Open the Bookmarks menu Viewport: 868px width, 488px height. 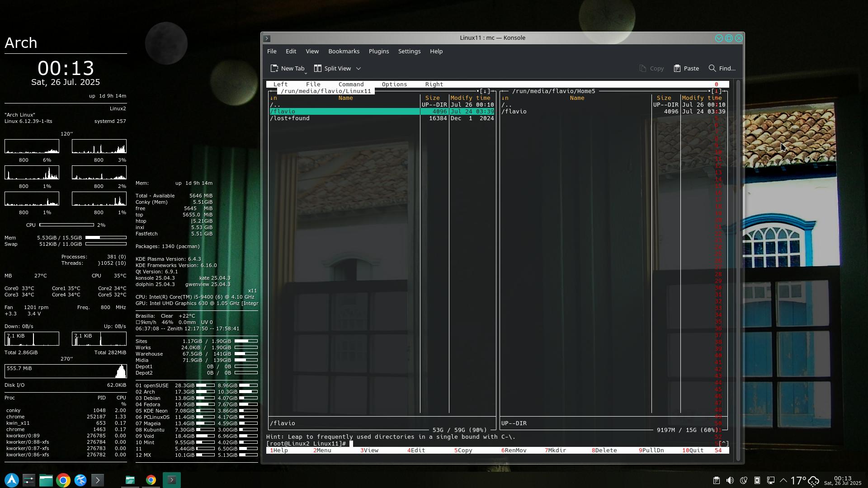pos(344,51)
